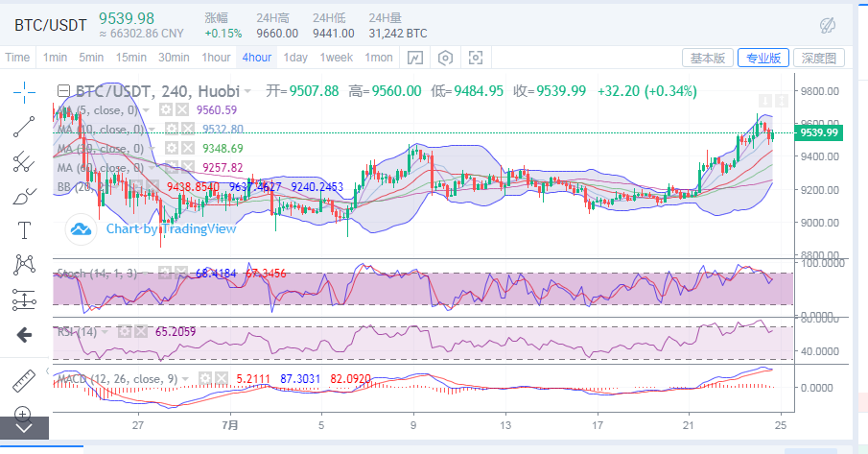Open chart settings hexagon icon
This screenshot has height=454, width=868.
pos(445,58)
